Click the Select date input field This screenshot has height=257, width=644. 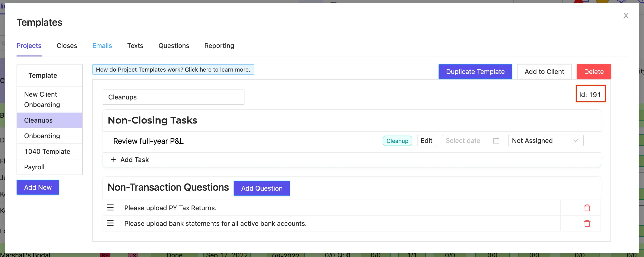click(x=472, y=141)
